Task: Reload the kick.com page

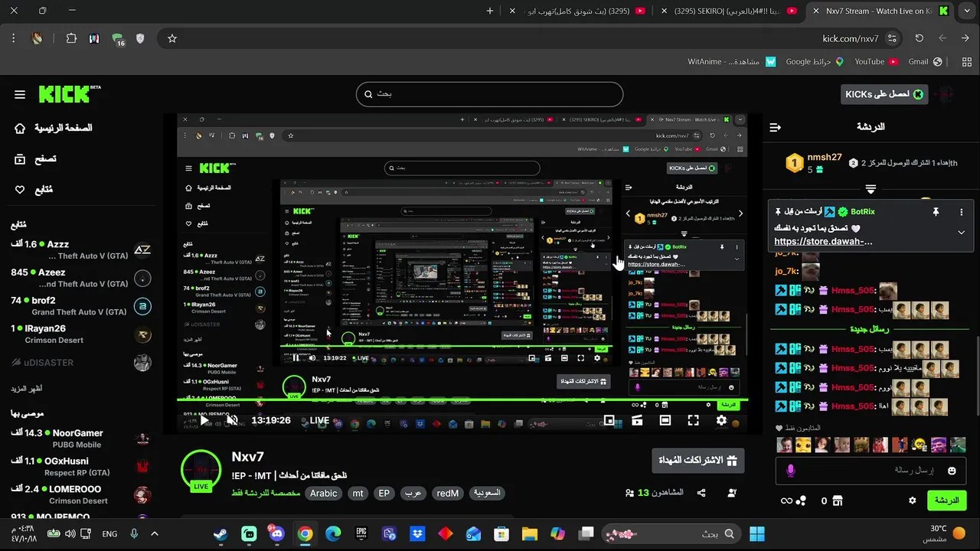Action: pos(919,38)
